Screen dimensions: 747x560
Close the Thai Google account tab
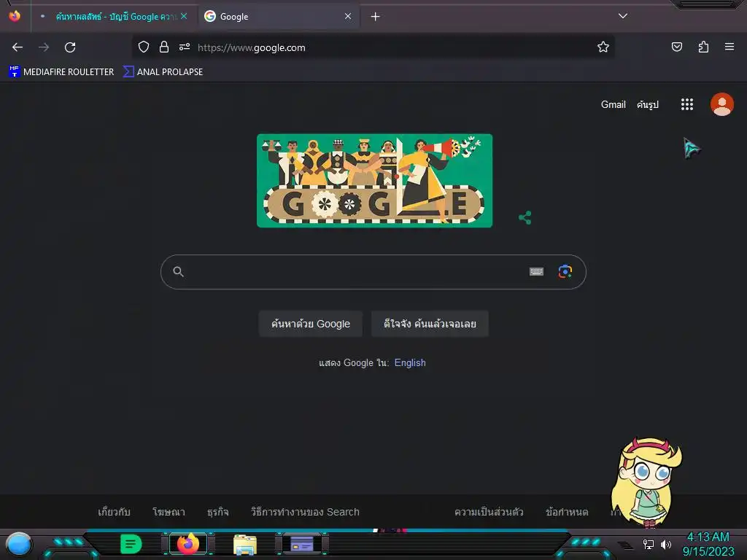coord(184,16)
